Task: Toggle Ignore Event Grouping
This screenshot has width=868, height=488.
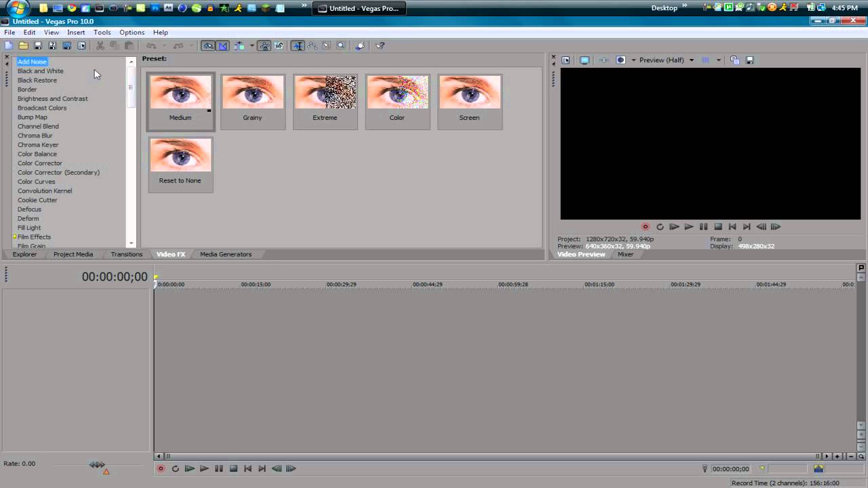Action: pyautogui.click(x=279, y=45)
